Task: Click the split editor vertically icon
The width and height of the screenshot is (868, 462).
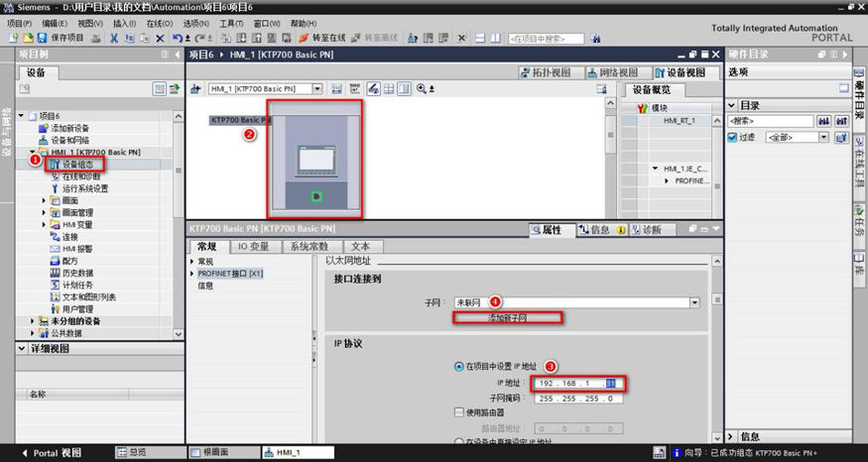Action: tap(495, 39)
